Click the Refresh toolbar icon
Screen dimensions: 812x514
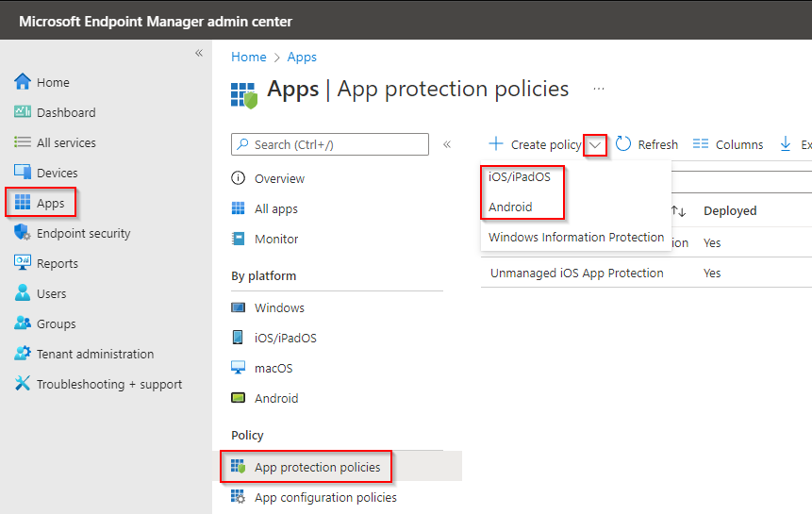click(x=624, y=144)
